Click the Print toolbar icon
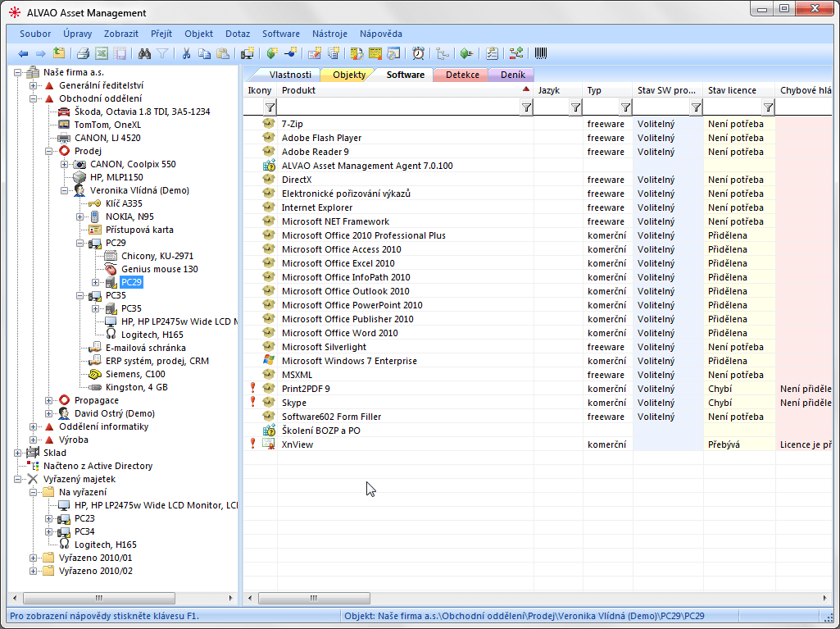The width and height of the screenshot is (840, 629). coord(83,53)
